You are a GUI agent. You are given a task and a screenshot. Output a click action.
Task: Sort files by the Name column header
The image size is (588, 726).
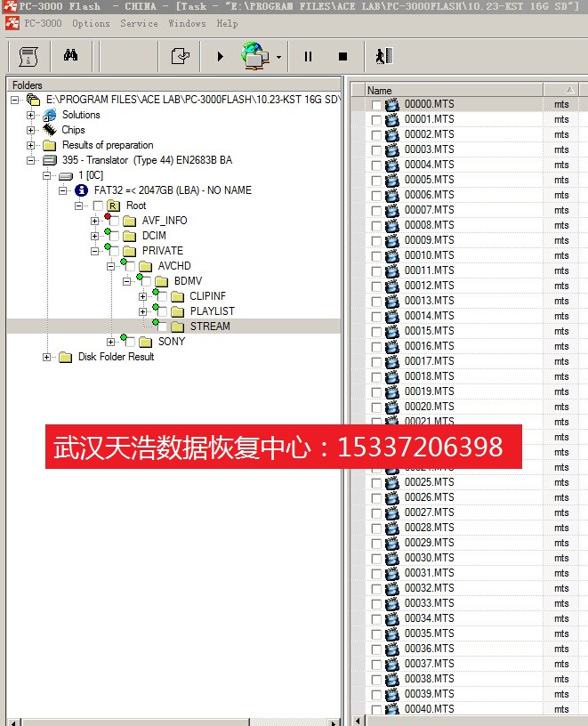click(x=454, y=90)
